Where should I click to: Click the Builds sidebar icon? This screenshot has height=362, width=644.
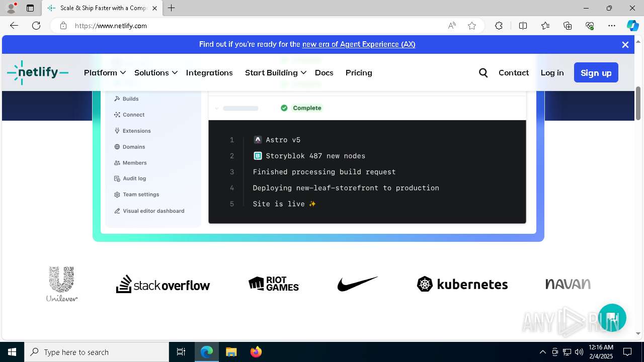point(117,99)
